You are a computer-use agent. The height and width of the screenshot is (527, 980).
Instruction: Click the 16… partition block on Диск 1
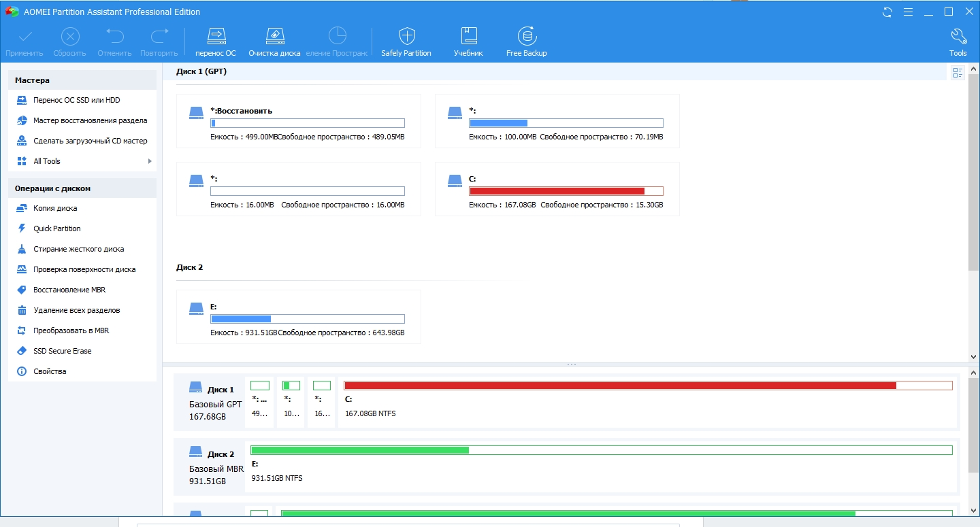(321, 403)
